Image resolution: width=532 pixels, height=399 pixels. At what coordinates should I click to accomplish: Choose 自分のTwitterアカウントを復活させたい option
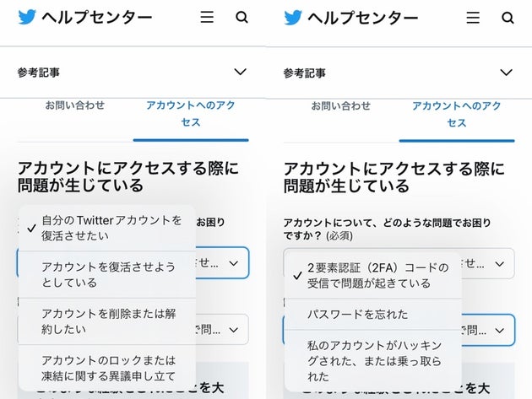pyautogui.click(x=107, y=228)
